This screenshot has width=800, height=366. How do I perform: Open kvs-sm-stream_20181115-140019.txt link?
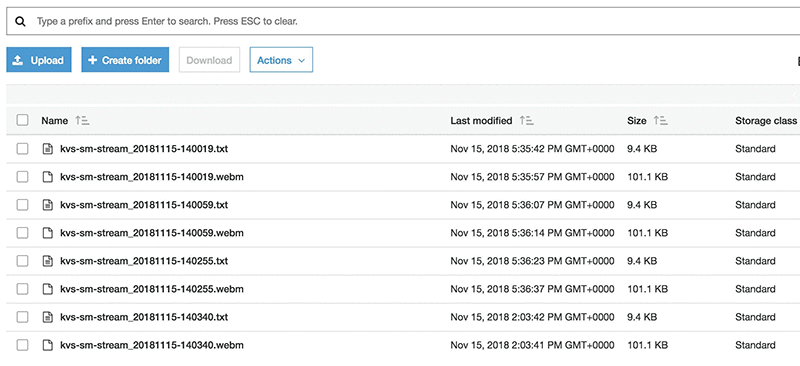pyautogui.click(x=144, y=149)
